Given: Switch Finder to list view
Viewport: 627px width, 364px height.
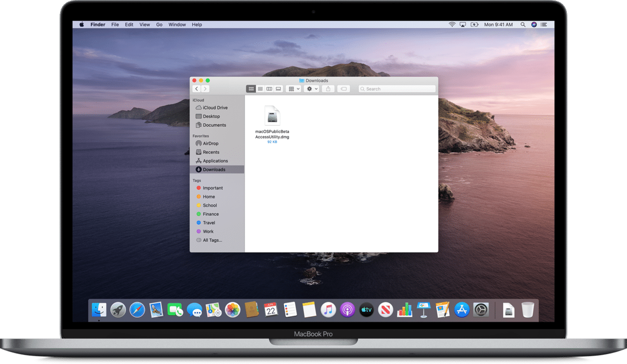Looking at the screenshot, I should [x=260, y=89].
